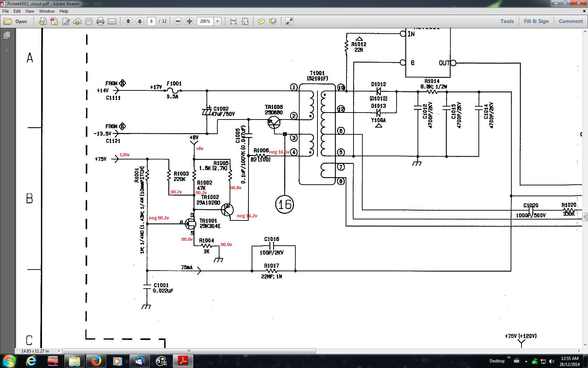Click the page size 14.85 x 11.27 in label
This screenshot has height=368, width=588.
click(x=35, y=351)
